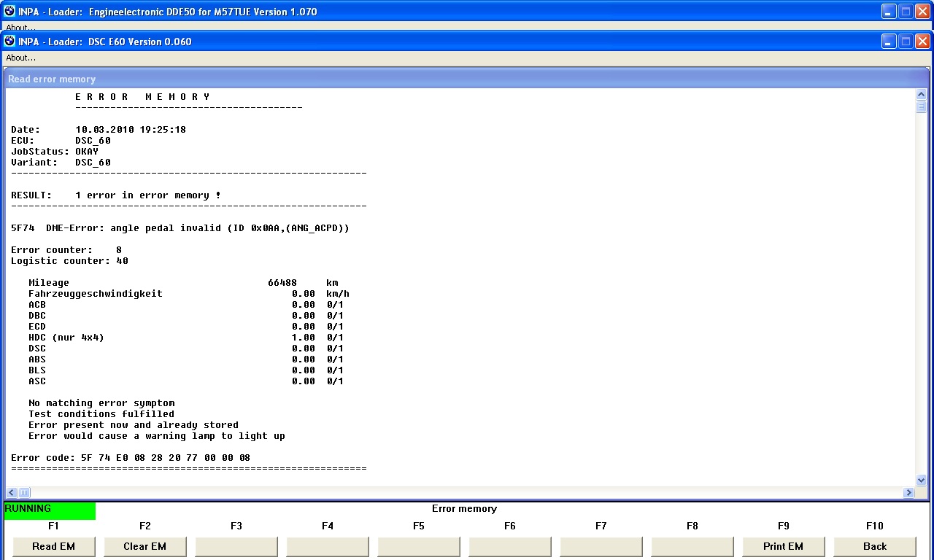Viewport: 934px width, 560px height.
Task: Click the 'JobStatus: OKAY' line
Action: click(x=55, y=152)
